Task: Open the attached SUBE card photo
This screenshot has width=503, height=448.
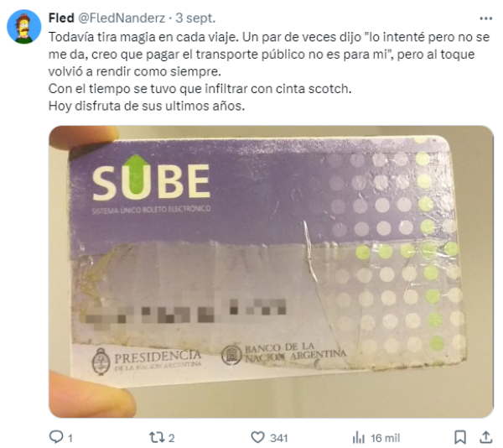Action: [271, 272]
